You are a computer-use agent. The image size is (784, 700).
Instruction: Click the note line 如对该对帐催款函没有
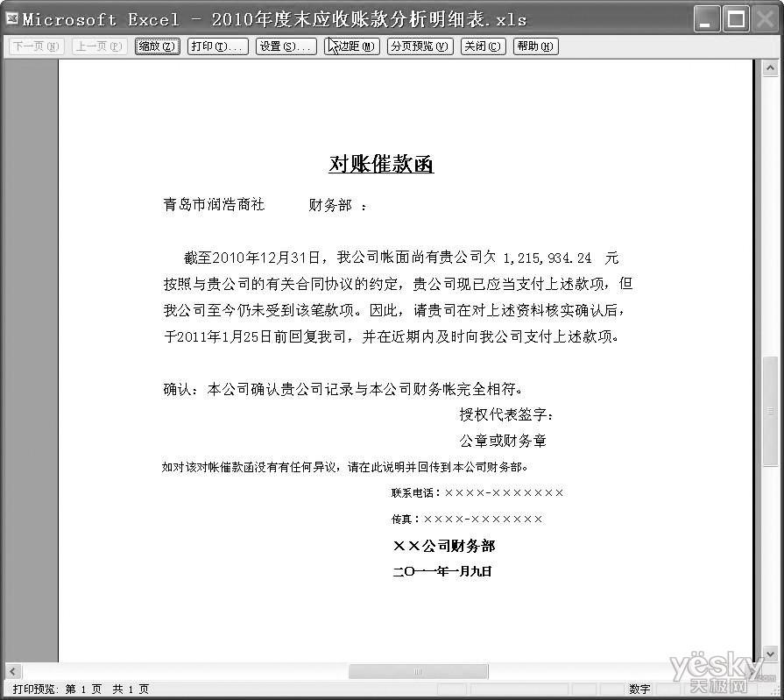tap(345, 467)
